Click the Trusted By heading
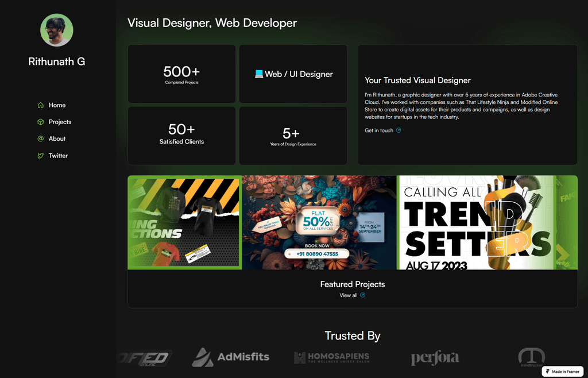 [x=353, y=335]
